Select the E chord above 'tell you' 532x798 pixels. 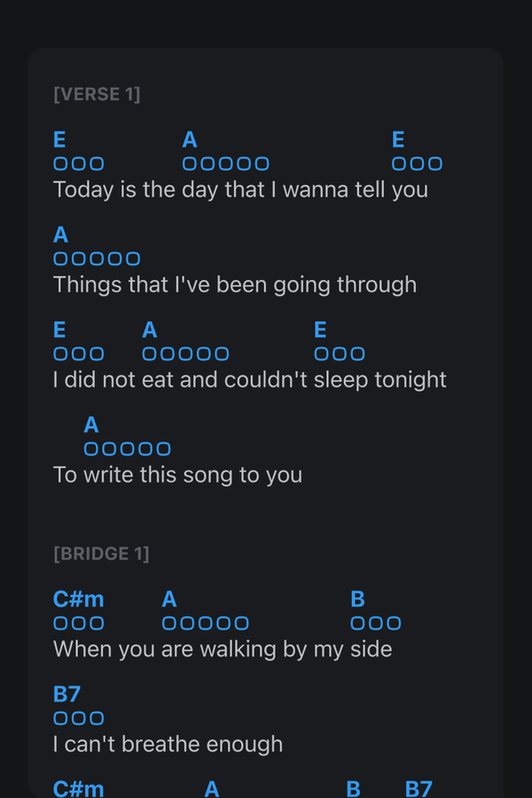pos(398,140)
